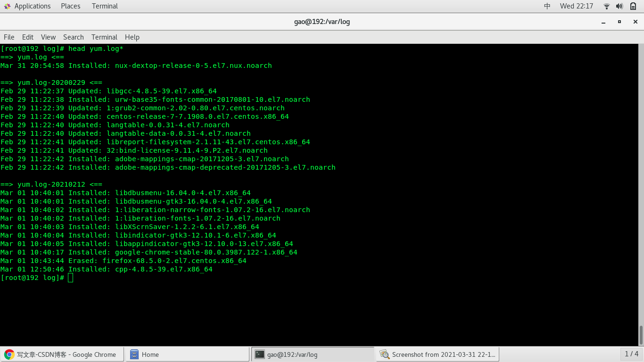The image size is (644, 362).
Task: Open the clock showing Wed 22:17
Action: point(576,6)
